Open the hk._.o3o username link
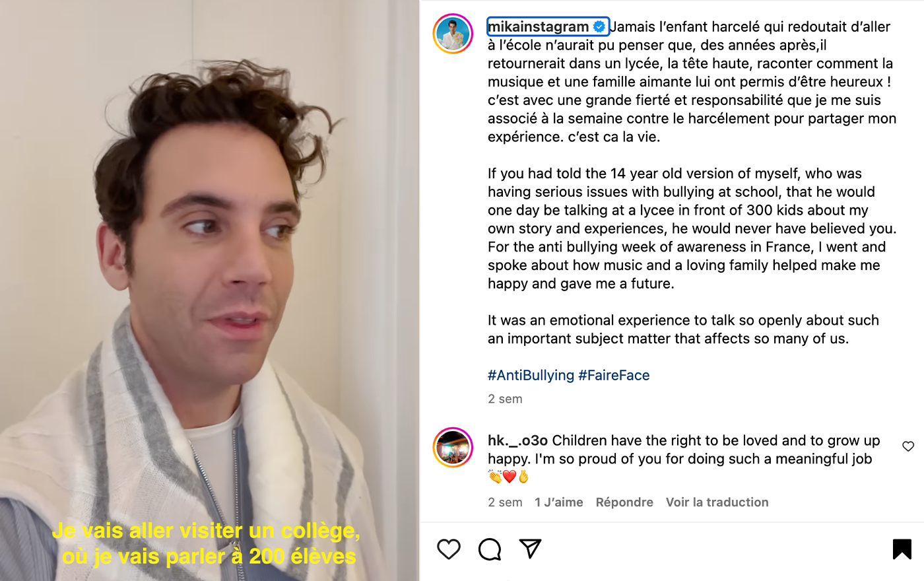 click(518, 440)
